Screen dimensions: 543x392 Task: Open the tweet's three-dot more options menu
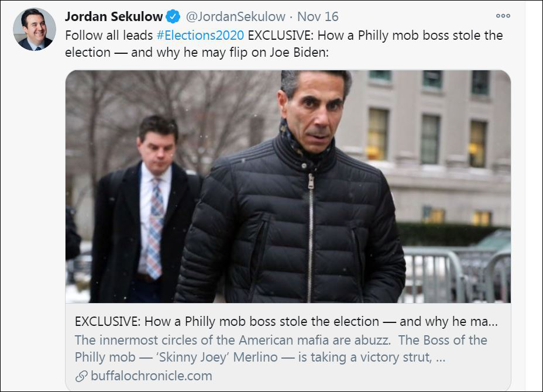[503, 16]
